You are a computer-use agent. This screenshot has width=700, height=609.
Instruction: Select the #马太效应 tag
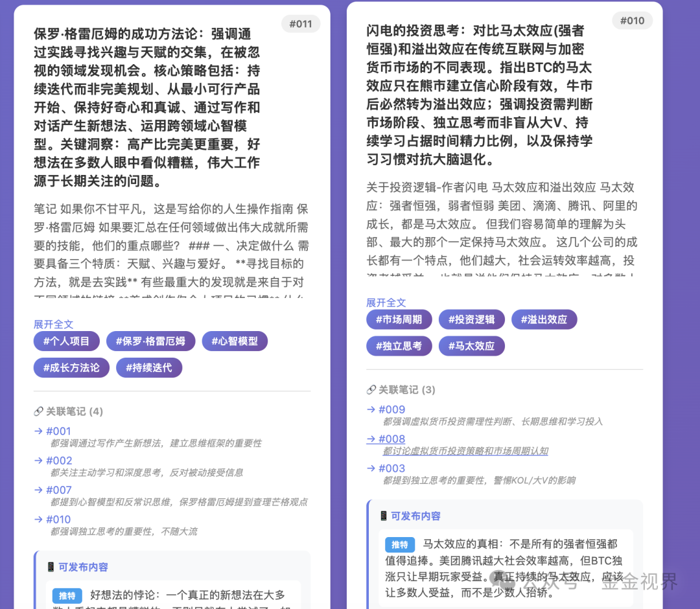471,346
